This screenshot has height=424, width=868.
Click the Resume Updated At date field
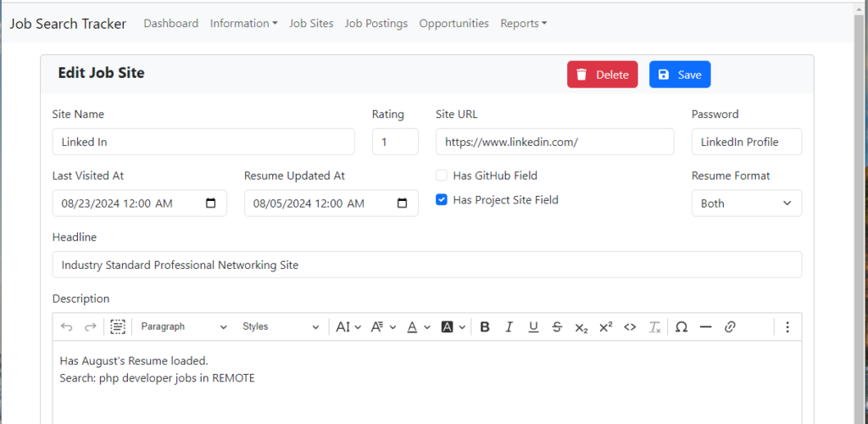pos(331,204)
